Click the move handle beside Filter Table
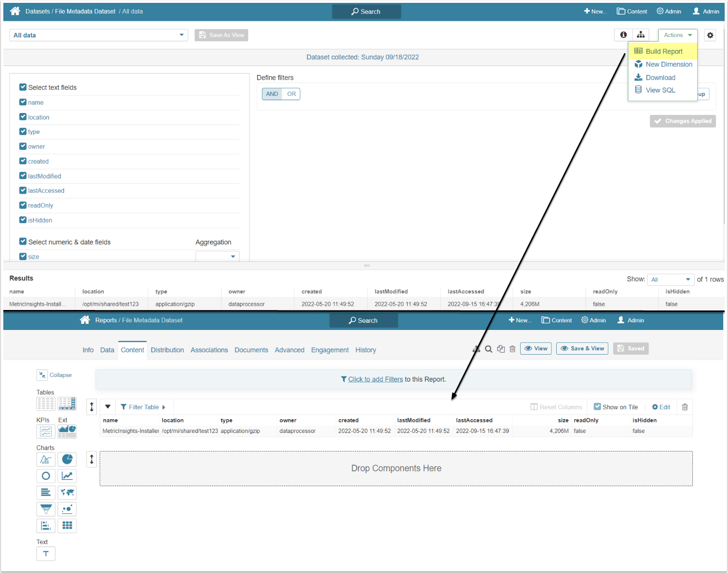Screen dimensions: 728x573 click(92, 407)
